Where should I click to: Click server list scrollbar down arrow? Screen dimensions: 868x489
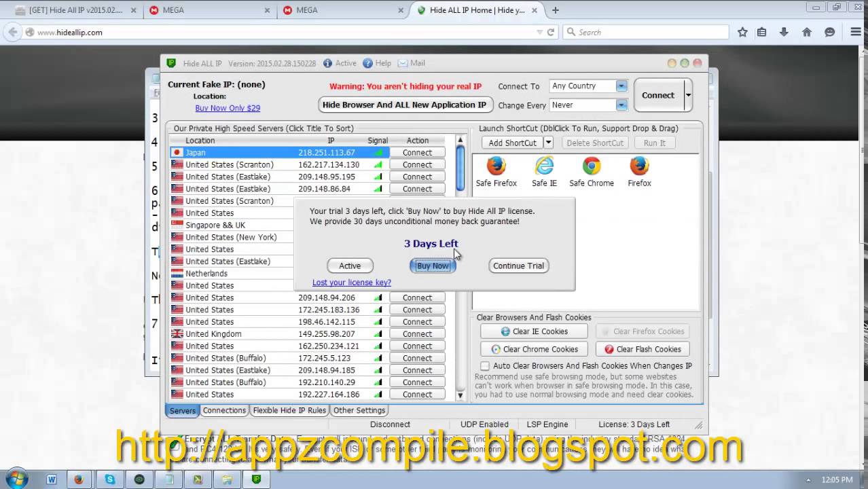point(460,395)
